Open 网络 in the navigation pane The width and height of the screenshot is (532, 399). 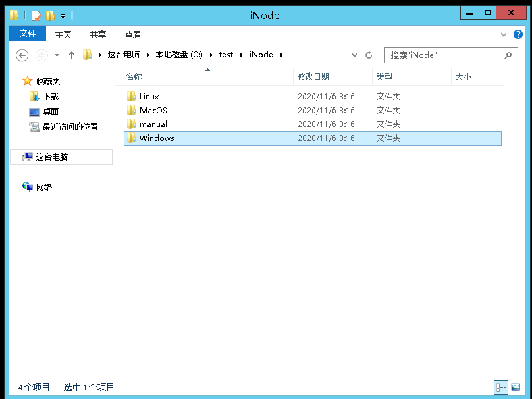coord(44,187)
